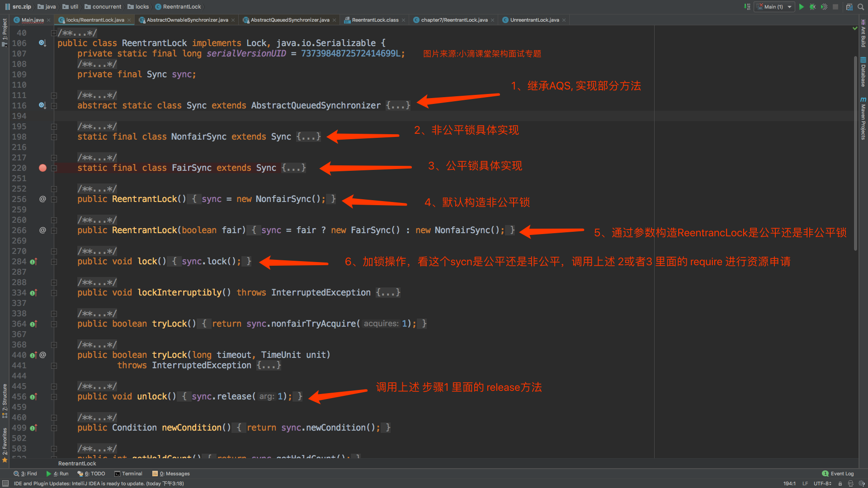Expand the FairSync class fold on line 220
Image resolution: width=868 pixels, height=488 pixels.
click(54, 168)
